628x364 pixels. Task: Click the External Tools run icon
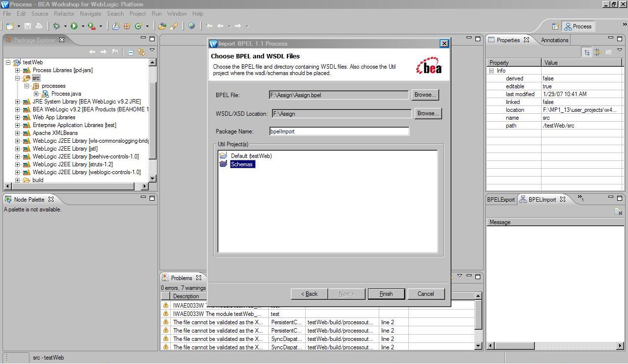[x=92, y=26]
